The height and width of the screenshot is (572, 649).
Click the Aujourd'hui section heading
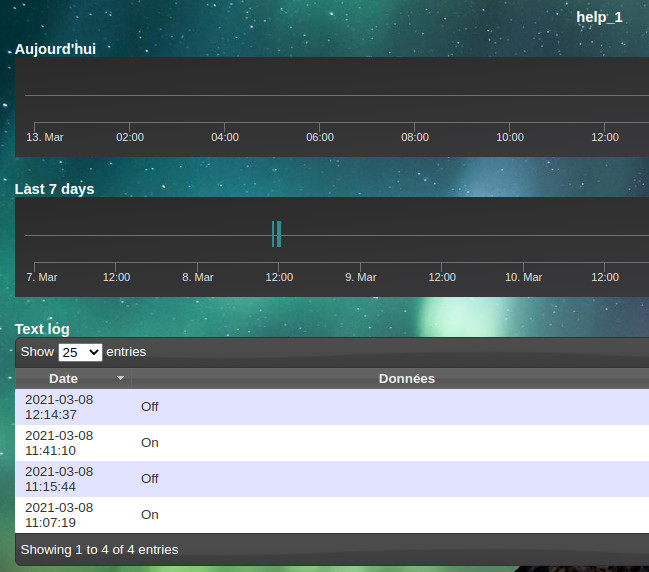point(55,49)
